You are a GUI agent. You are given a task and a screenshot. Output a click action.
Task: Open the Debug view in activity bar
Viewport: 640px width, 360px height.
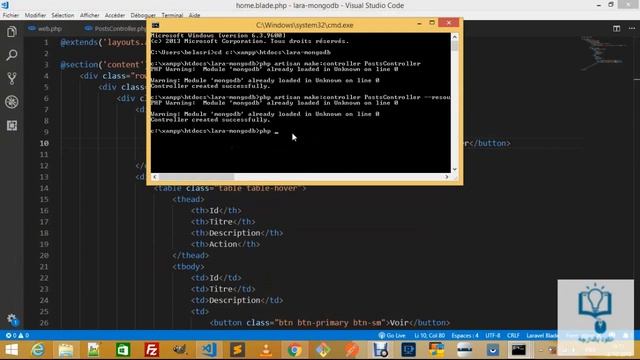pos(11,102)
